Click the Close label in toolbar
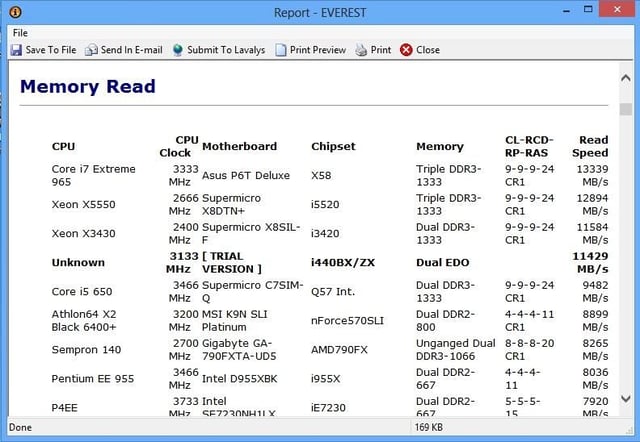Image resolution: width=640 pixels, height=442 pixels. click(428, 50)
